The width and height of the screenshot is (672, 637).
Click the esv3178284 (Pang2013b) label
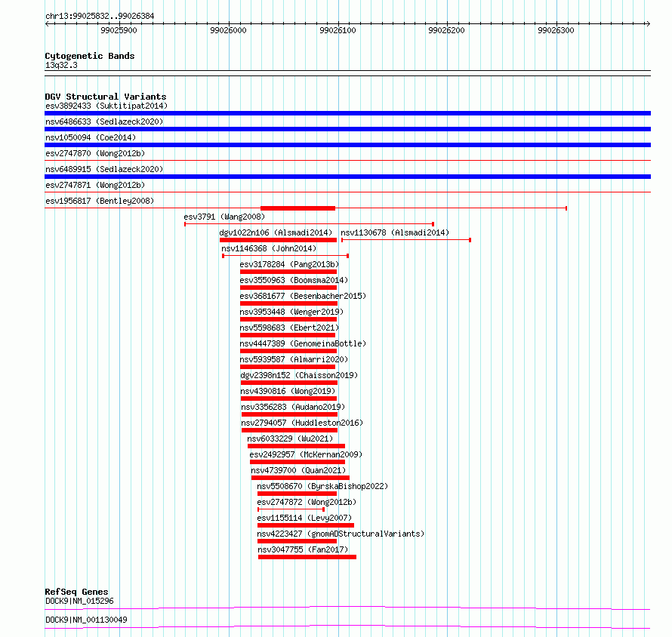(x=289, y=264)
